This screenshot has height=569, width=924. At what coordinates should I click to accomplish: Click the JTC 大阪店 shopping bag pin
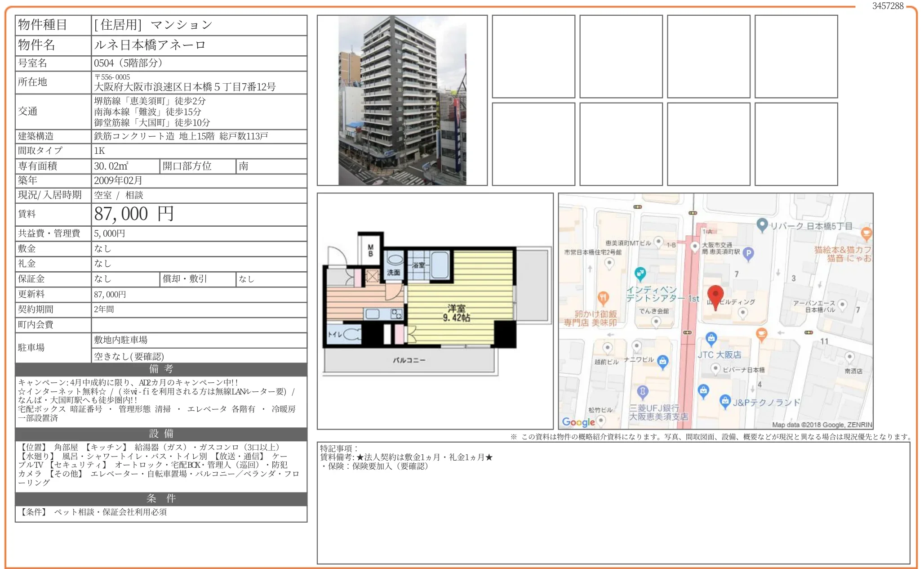[711, 338]
